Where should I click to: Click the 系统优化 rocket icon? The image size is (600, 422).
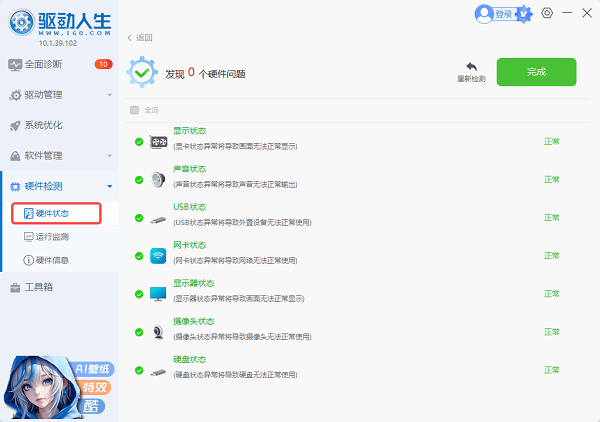(x=15, y=125)
